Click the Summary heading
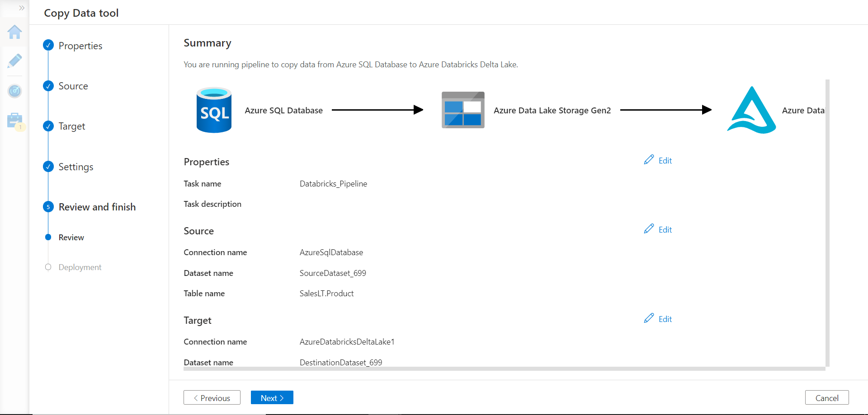This screenshot has width=868, height=415. 208,43
